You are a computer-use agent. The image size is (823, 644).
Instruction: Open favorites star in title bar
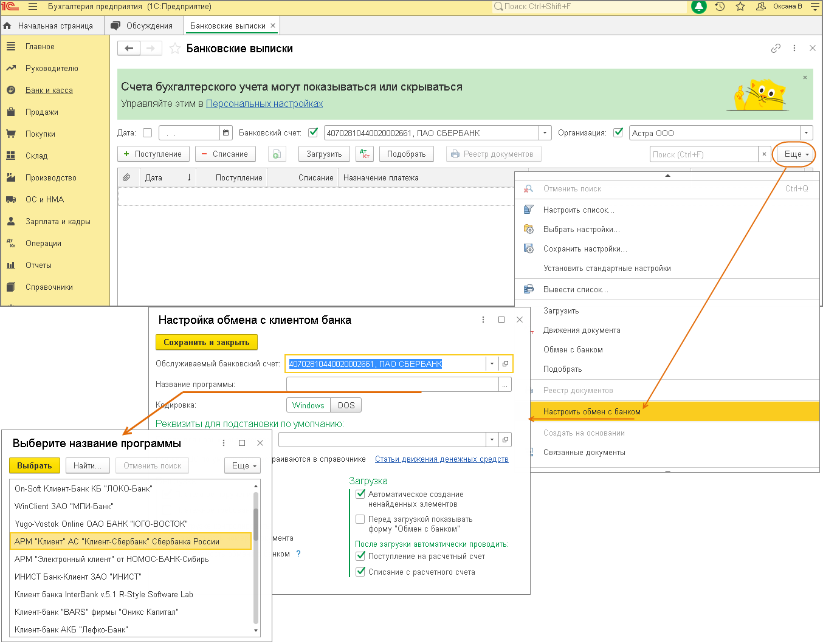(x=740, y=7)
